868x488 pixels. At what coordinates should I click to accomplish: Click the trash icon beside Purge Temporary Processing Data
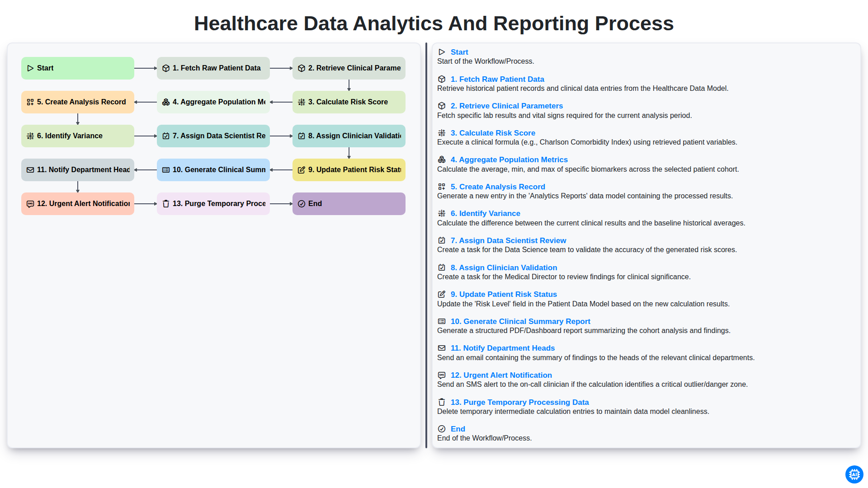(x=442, y=402)
